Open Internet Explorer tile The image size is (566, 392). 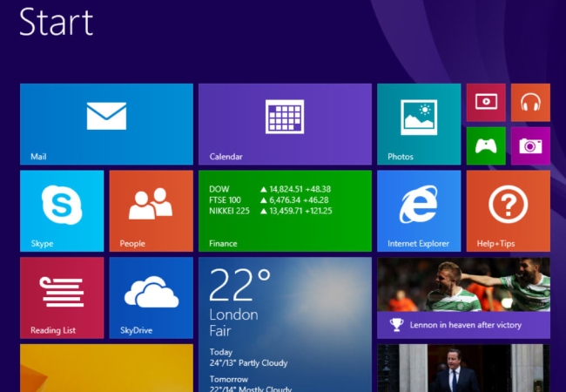click(419, 211)
